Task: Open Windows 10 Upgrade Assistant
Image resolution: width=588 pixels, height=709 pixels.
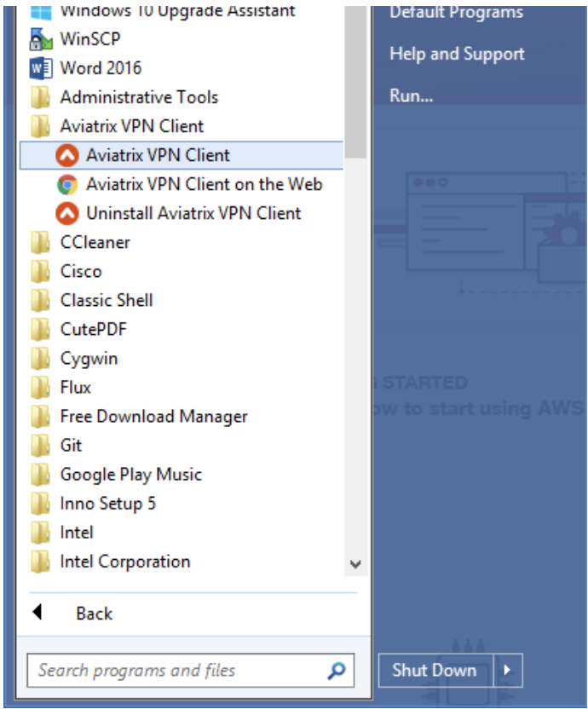Action: (178, 11)
